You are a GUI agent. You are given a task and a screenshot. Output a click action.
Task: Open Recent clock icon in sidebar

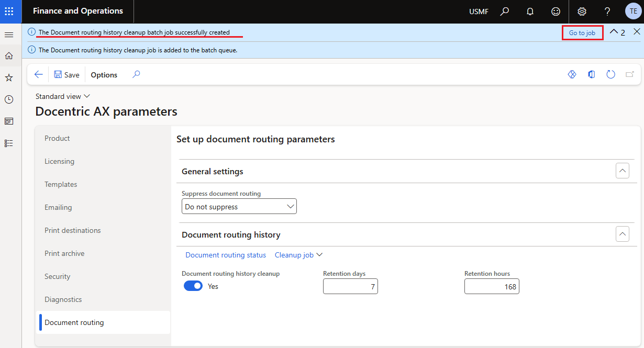(9, 99)
